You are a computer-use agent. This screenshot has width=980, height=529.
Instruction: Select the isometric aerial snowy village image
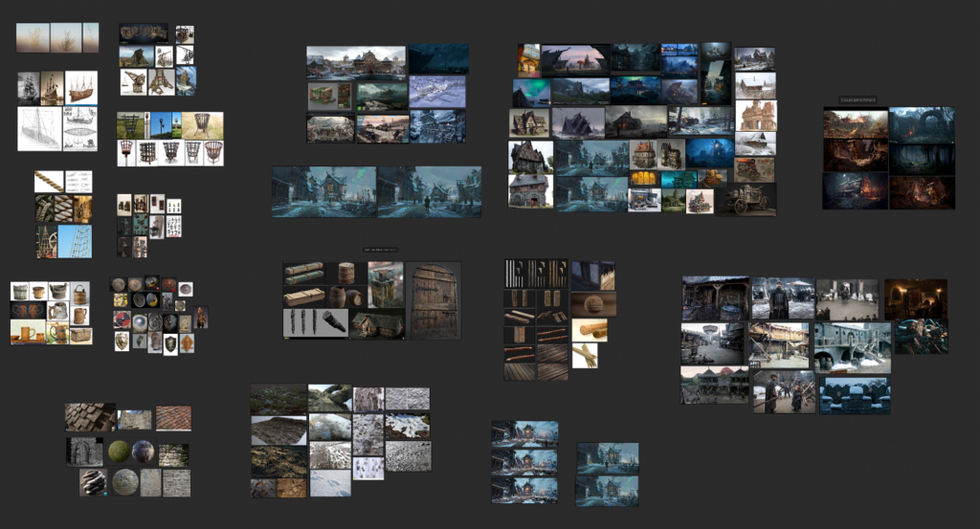(x=437, y=92)
